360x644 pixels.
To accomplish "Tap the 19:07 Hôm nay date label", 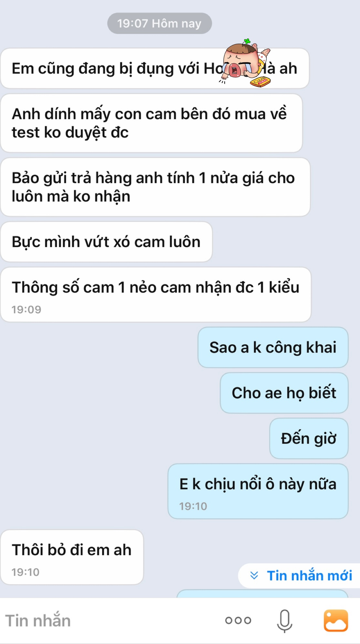I will [159, 23].
